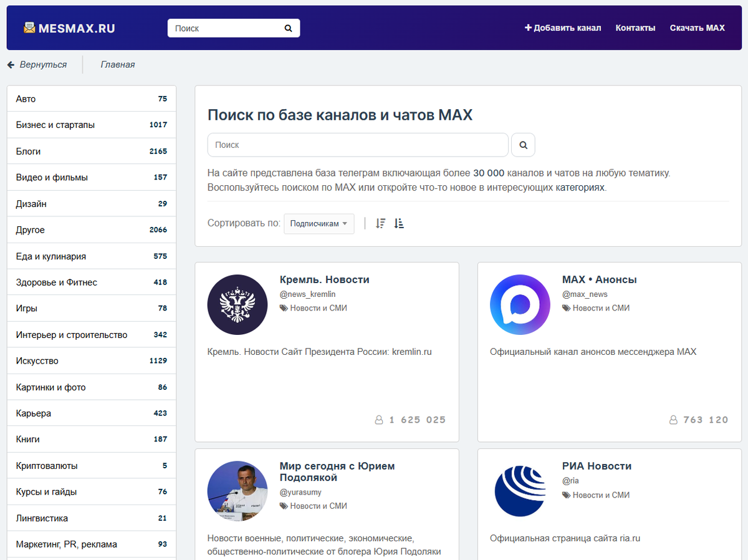This screenshot has width=748, height=560.
Task: Open the Криптовалюты category
Action: [x=92, y=466]
